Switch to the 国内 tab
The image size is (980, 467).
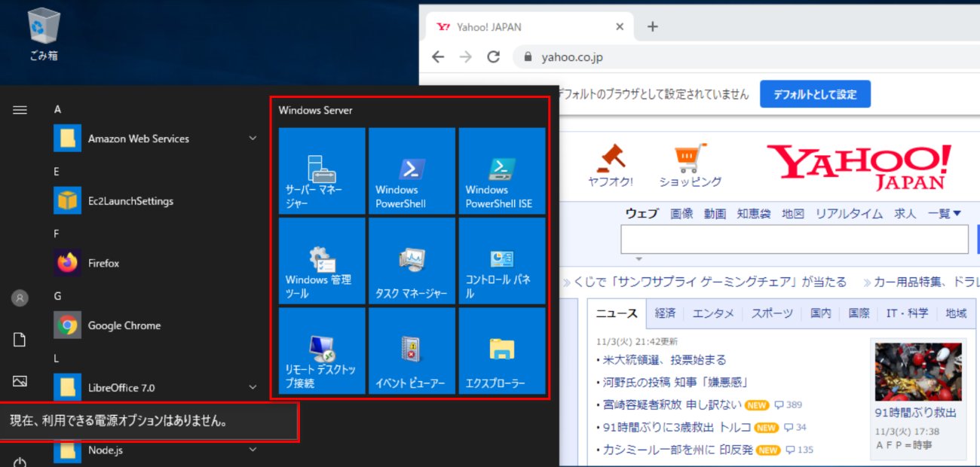click(x=821, y=313)
